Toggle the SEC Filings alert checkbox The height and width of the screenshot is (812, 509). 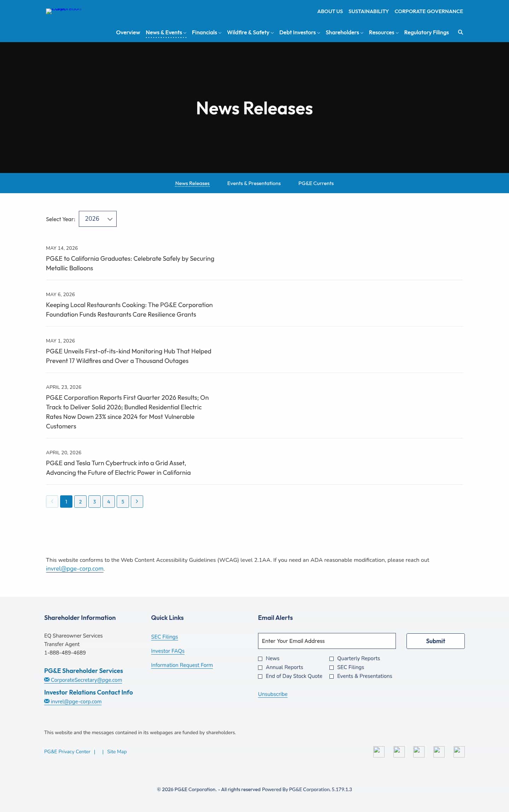pos(332,667)
